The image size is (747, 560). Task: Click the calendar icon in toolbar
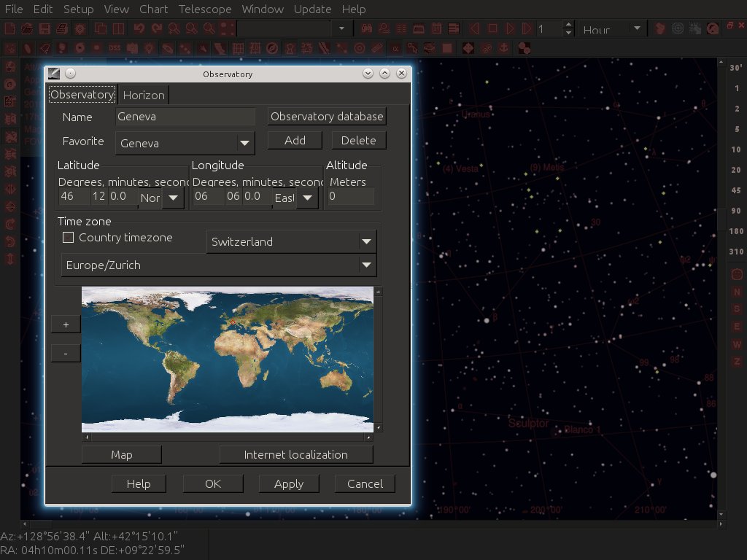(436, 28)
